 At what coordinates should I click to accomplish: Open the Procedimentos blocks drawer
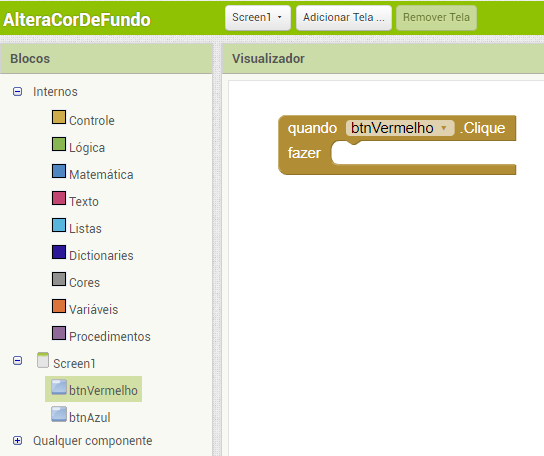click(x=110, y=337)
